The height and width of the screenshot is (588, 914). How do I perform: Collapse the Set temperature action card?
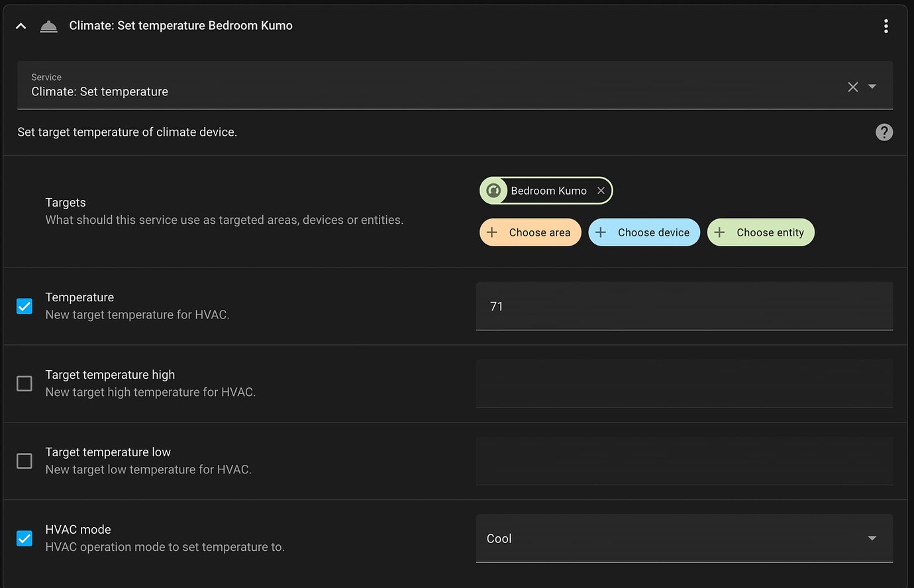click(x=20, y=25)
